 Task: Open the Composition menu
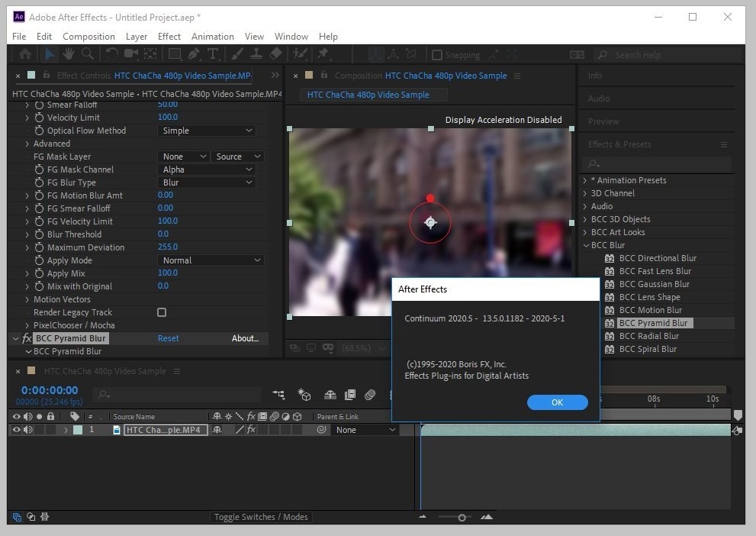click(88, 36)
